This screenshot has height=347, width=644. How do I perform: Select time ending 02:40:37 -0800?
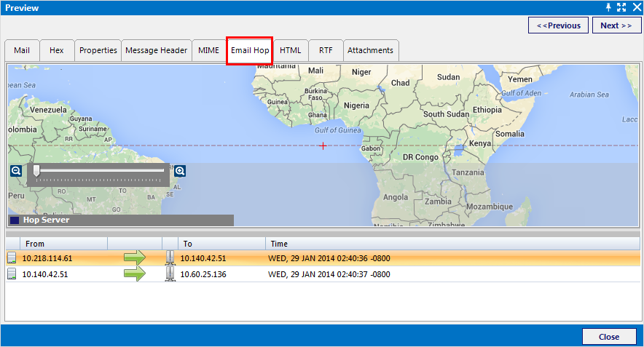click(329, 274)
